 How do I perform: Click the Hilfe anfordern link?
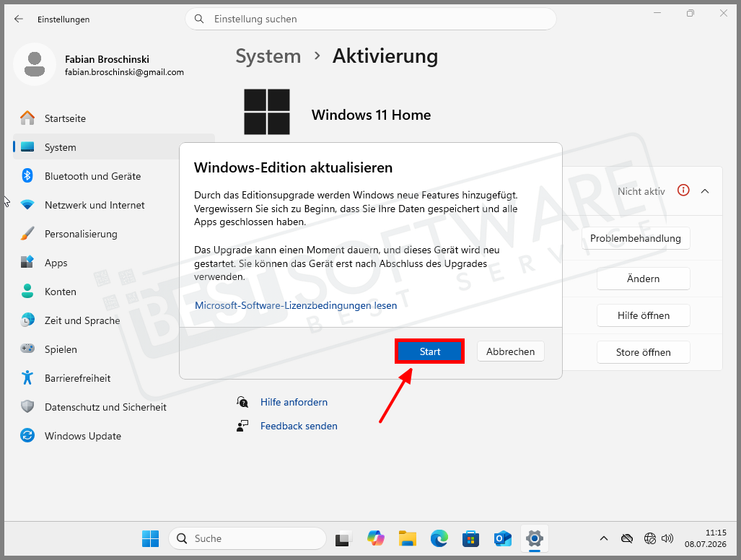[x=294, y=402]
